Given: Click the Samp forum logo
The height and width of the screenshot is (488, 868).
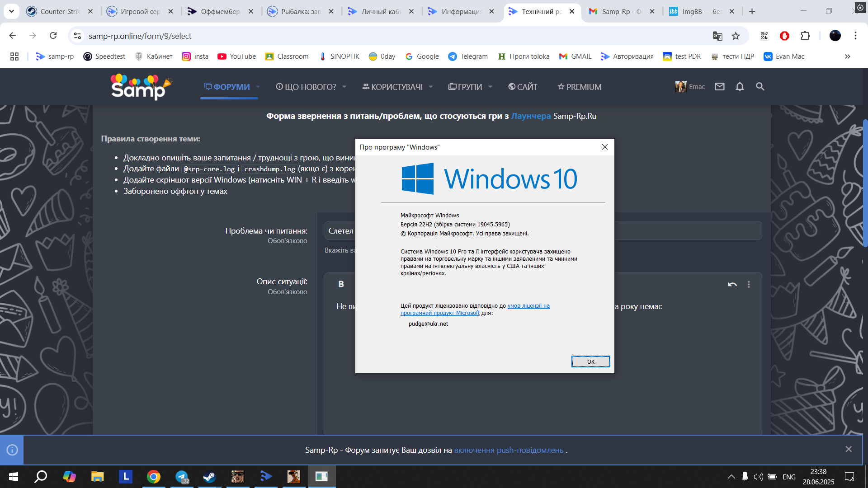Looking at the screenshot, I should pos(142,87).
